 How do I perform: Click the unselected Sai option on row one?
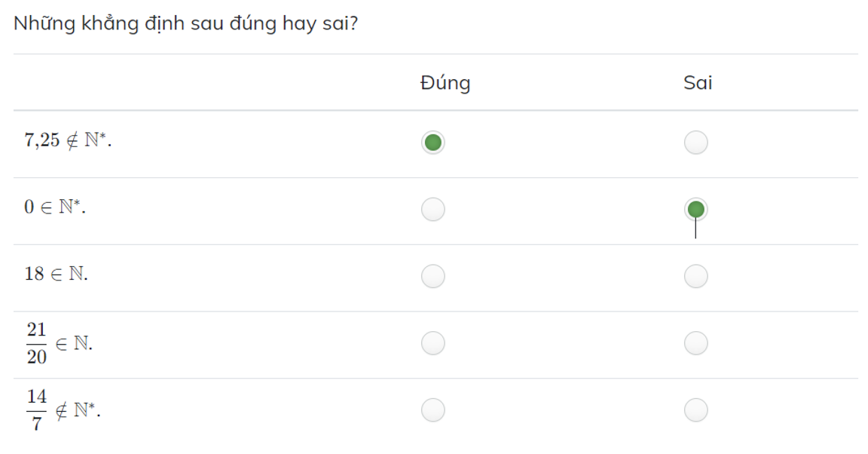pos(695,141)
